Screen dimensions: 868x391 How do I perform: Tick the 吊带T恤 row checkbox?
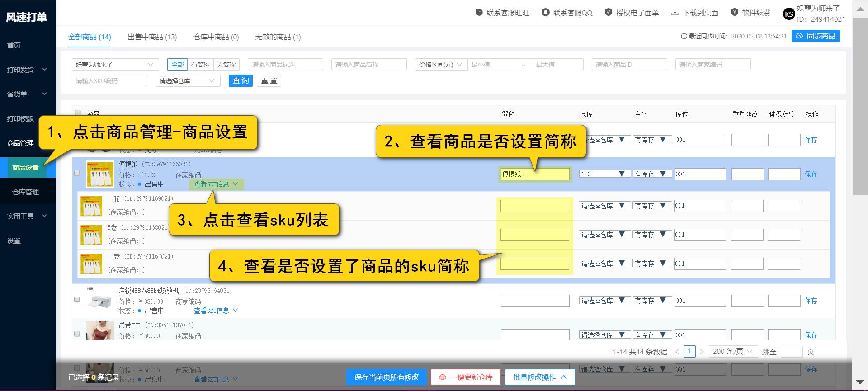(77, 334)
